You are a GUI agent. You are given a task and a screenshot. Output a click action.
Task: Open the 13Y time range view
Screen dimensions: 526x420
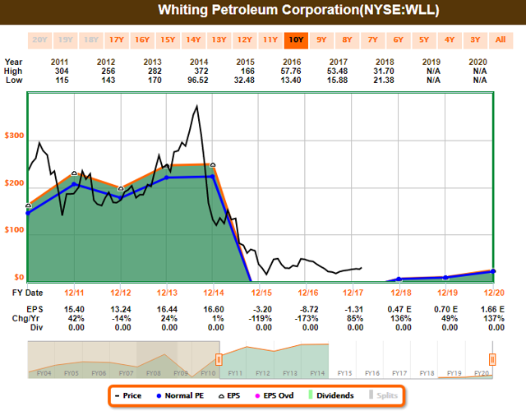click(219, 40)
